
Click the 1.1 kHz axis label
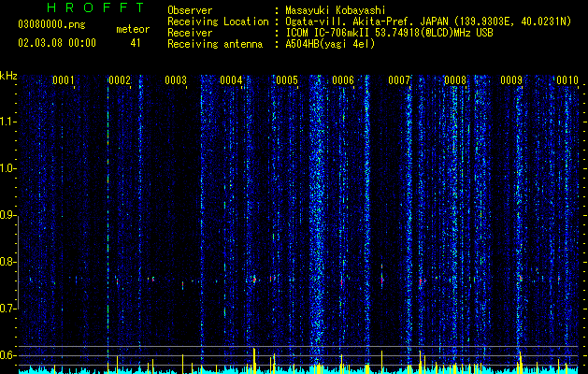7,122
